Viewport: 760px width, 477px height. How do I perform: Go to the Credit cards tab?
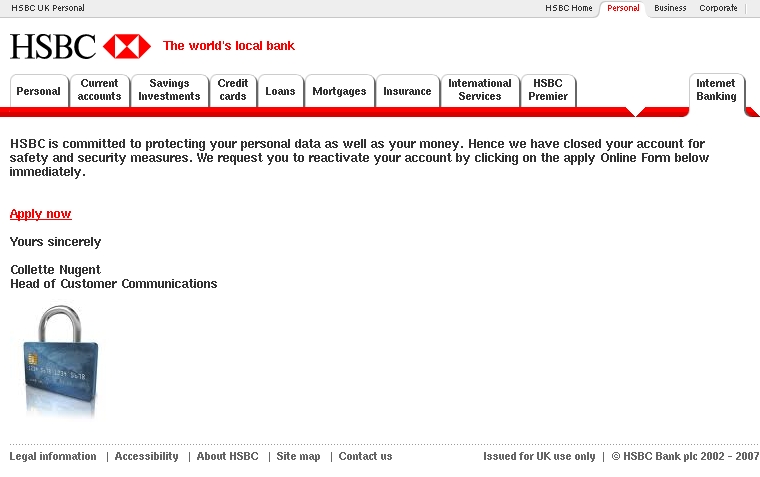tap(233, 90)
